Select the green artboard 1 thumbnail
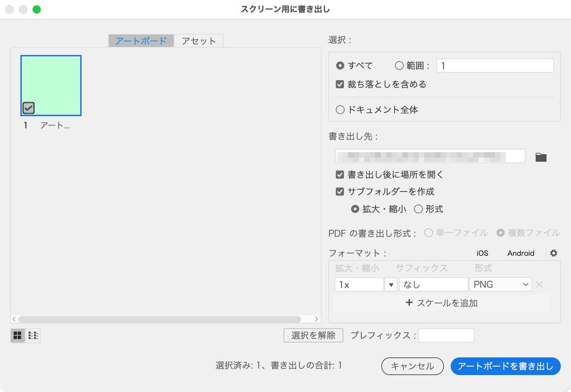 coord(51,86)
